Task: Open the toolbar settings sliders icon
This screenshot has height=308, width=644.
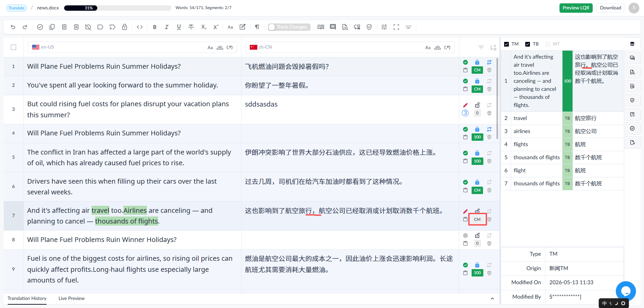Action: [384, 27]
